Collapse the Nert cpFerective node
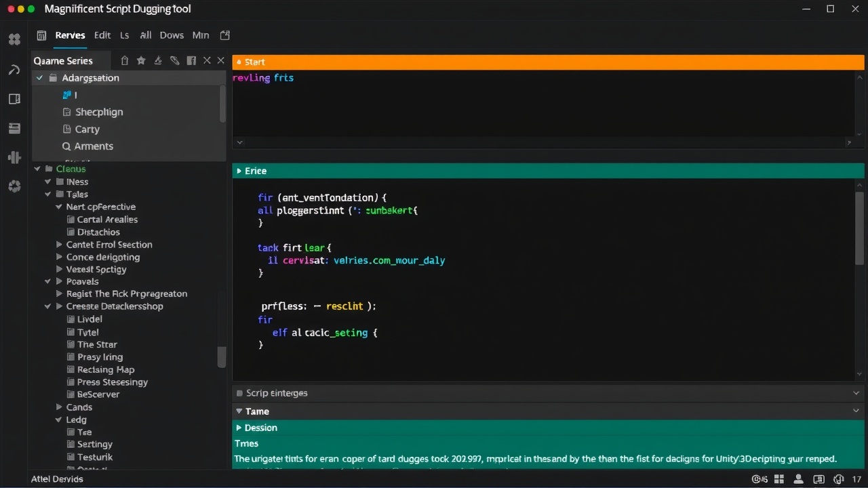This screenshot has height=488, width=868. [x=59, y=207]
